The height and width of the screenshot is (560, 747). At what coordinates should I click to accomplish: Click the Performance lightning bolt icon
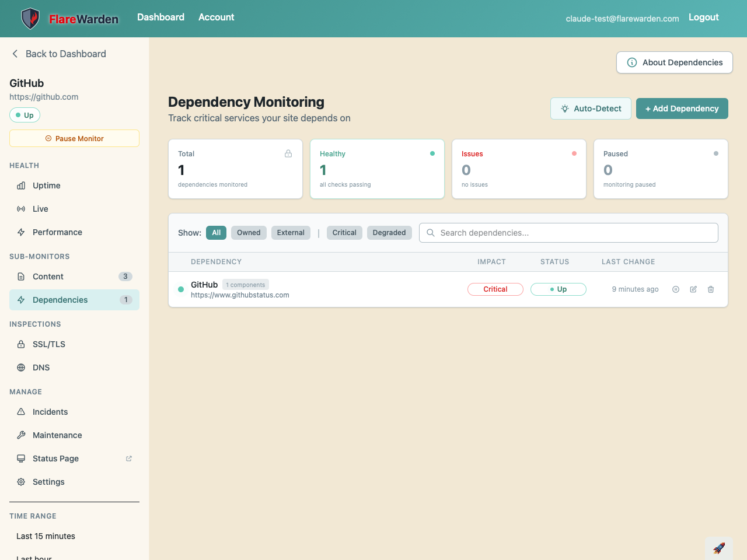21,232
